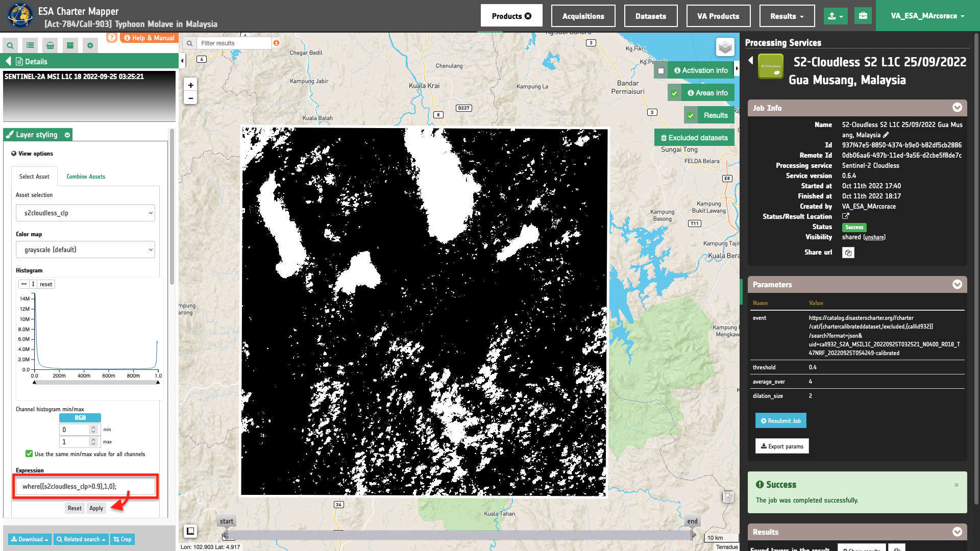Open Help & Manual
980x551 pixels.
[x=150, y=38]
